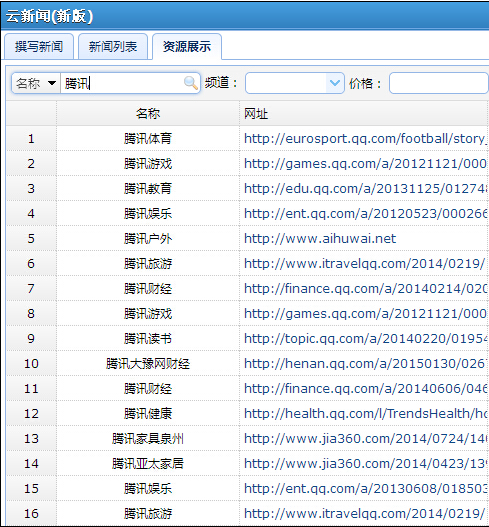Click row number 10 cell
Screen dimensions: 489x527
[31, 364]
